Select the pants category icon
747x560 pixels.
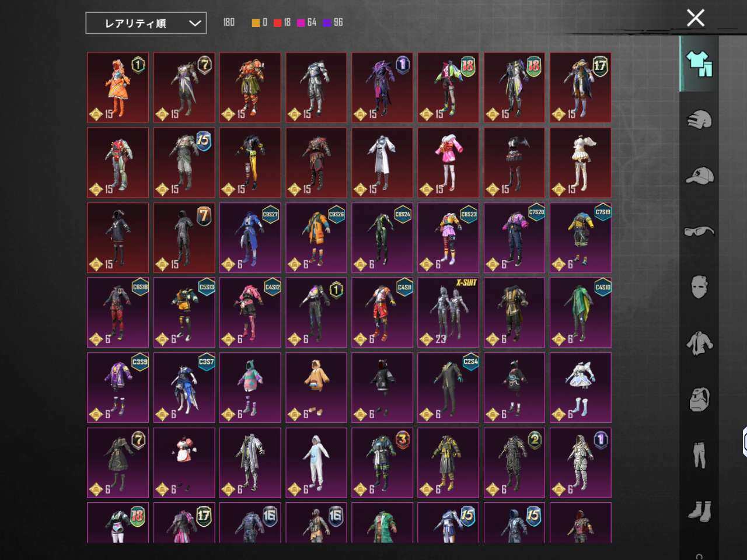699,455
